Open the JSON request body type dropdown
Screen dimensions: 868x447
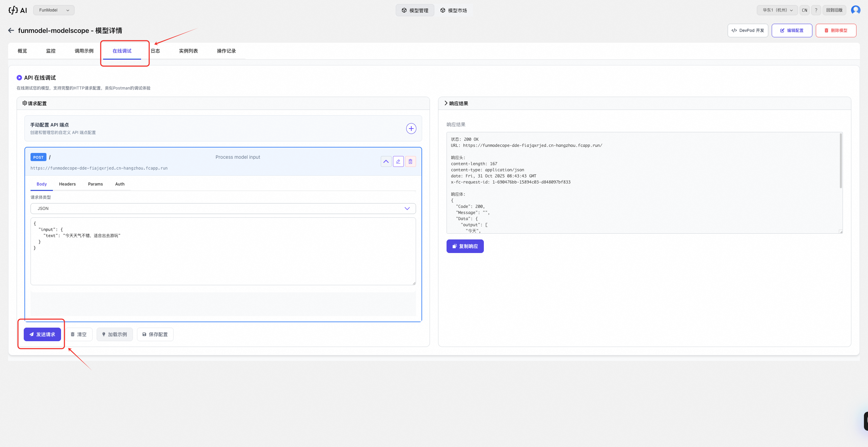(223, 209)
